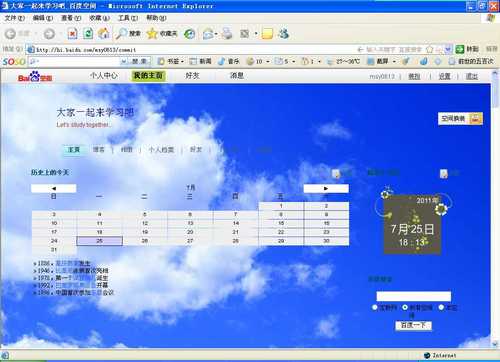
Task: Open the 查看 (View) menu
Action: pyautogui.click(x=71, y=18)
